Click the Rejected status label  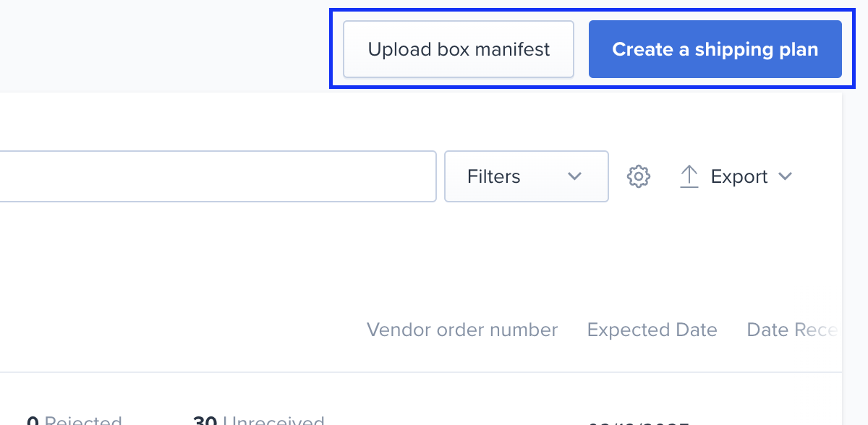click(83, 420)
